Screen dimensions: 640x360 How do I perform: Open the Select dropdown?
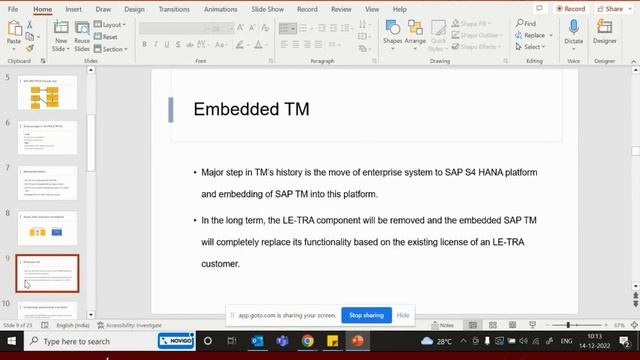[531, 47]
